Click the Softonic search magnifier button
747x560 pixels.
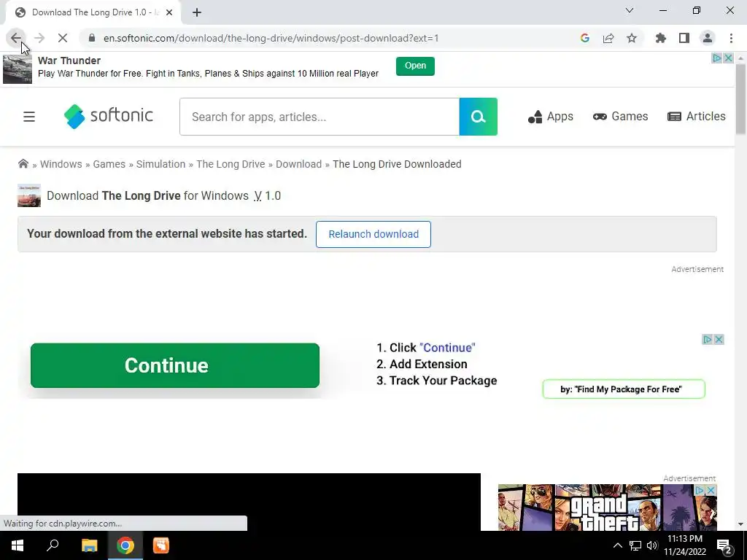pos(479,117)
